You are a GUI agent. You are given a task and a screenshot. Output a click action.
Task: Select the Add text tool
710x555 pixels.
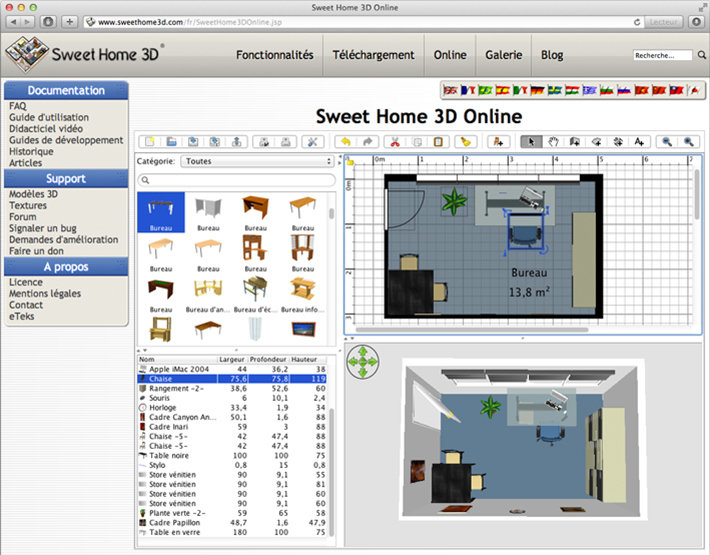[639, 142]
